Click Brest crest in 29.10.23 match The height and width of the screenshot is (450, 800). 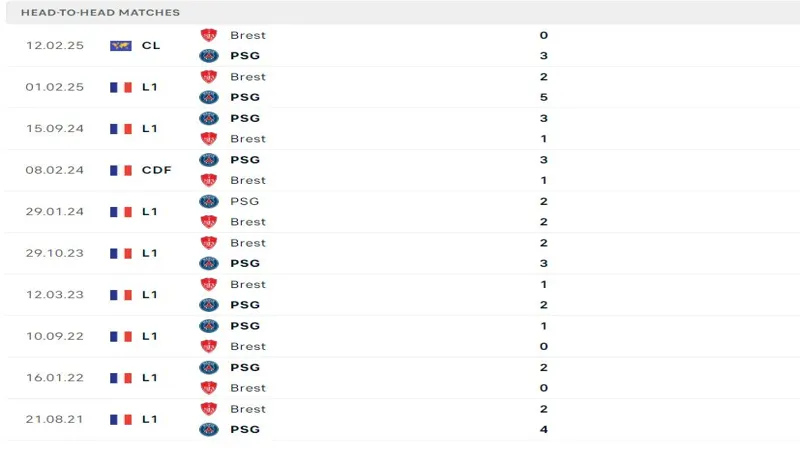[209, 243]
